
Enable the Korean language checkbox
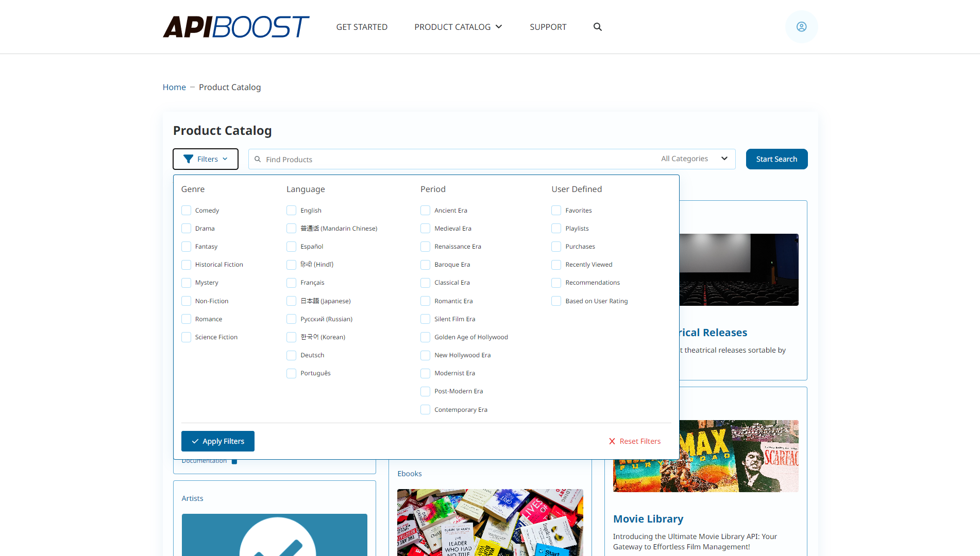coord(291,337)
